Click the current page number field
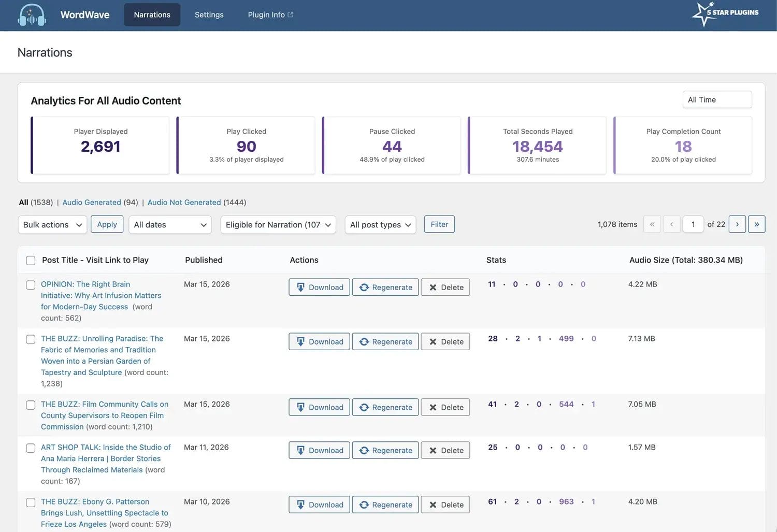This screenshot has height=532, width=777. [693, 224]
